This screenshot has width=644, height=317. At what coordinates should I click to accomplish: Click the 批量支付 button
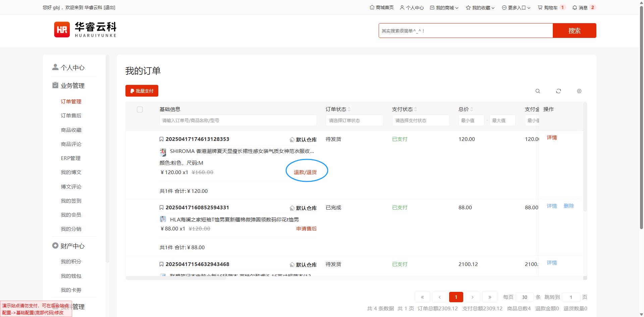[x=142, y=91]
